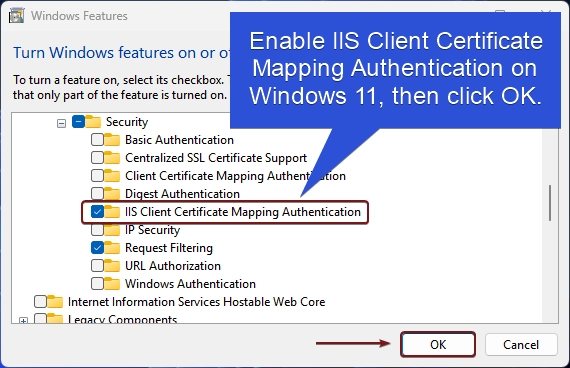
Task: Enable the URL Authorization checkbox
Action: 97,266
